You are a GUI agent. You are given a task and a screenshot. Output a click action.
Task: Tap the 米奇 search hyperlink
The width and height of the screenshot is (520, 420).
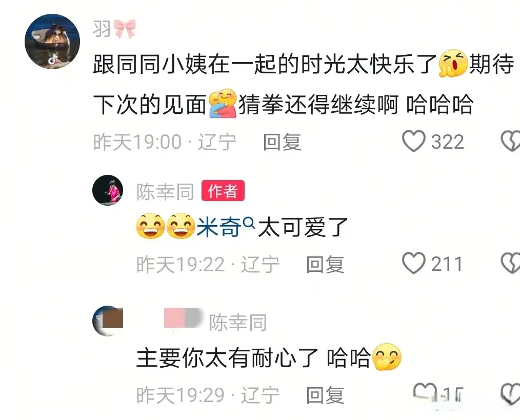point(218,228)
